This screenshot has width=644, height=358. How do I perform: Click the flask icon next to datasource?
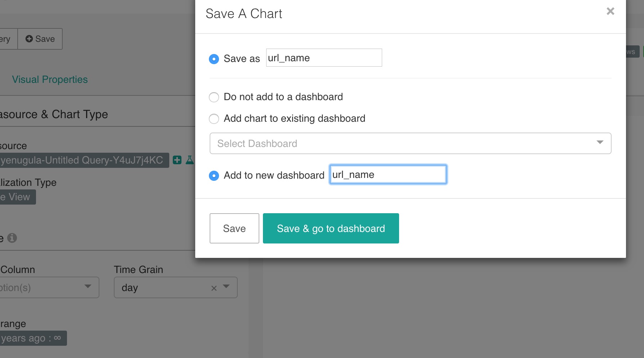coord(189,160)
